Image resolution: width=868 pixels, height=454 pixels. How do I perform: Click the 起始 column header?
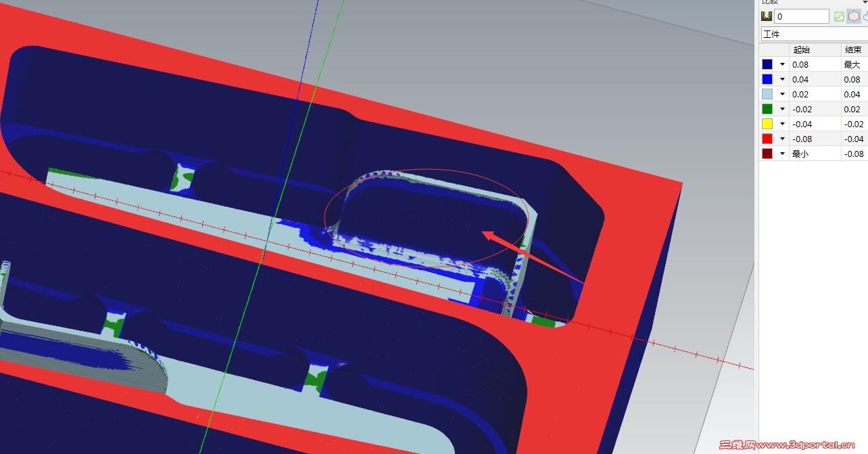click(x=815, y=49)
